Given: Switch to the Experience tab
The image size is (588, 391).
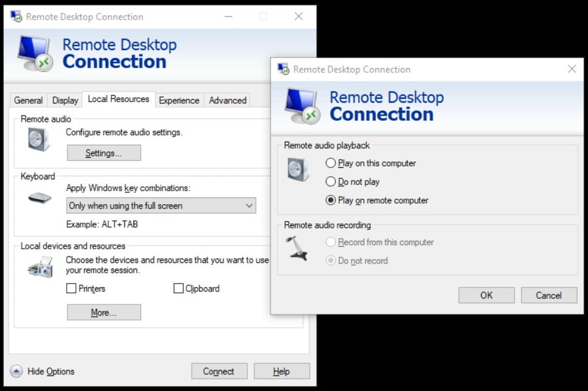Looking at the screenshot, I should [x=179, y=100].
